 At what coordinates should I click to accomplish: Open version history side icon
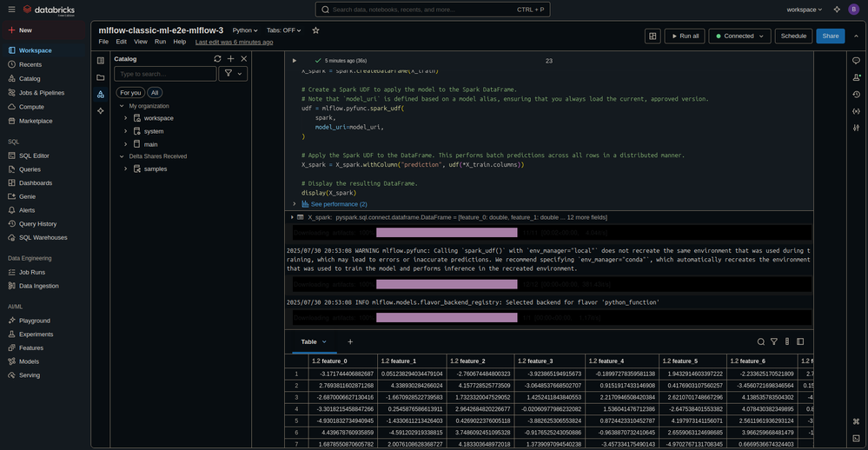pyautogui.click(x=856, y=94)
